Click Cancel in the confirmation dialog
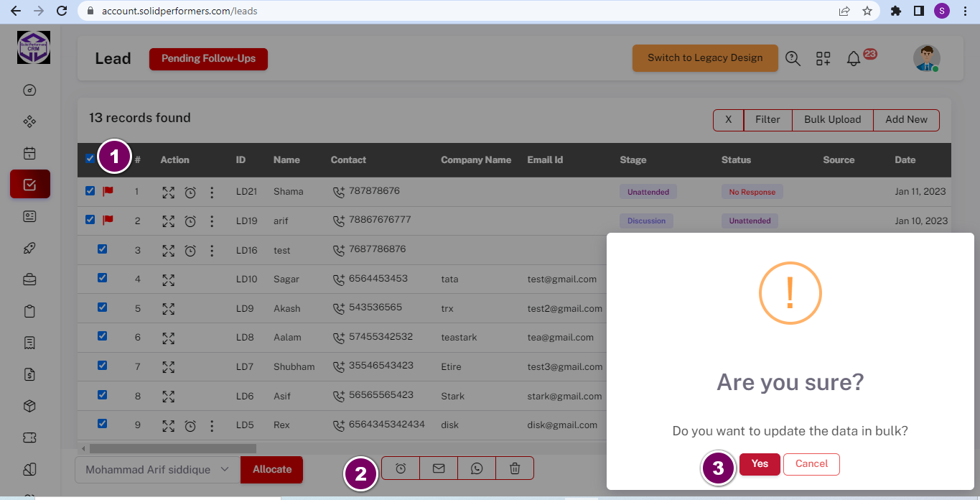This screenshot has width=980, height=500. [811, 464]
